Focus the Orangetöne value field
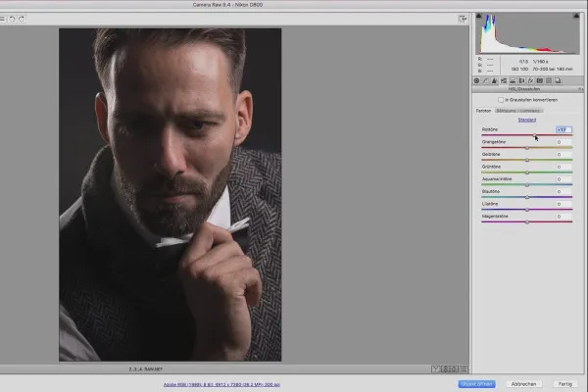The height and width of the screenshot is (392, 588). (x=563, y=142)
